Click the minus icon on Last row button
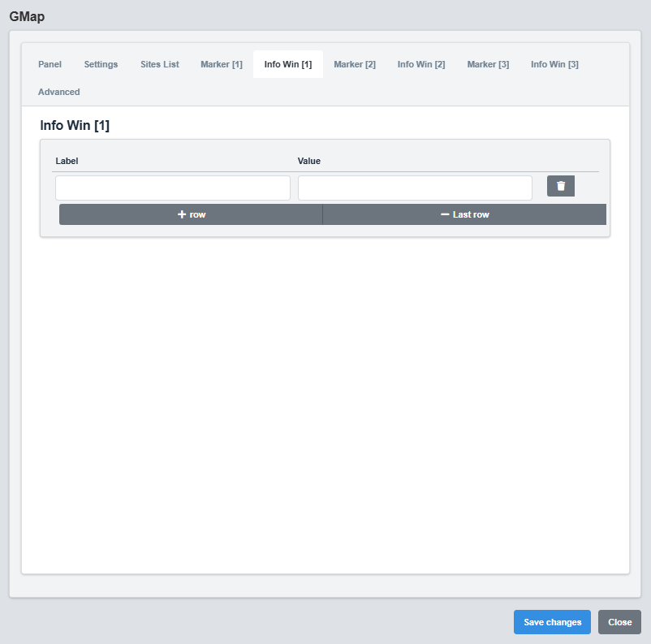The width and height of the screenshot is (651, 644). (443, 214)
